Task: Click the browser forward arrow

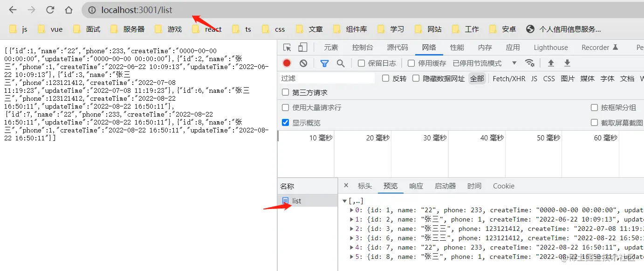Action: (31, 10)
